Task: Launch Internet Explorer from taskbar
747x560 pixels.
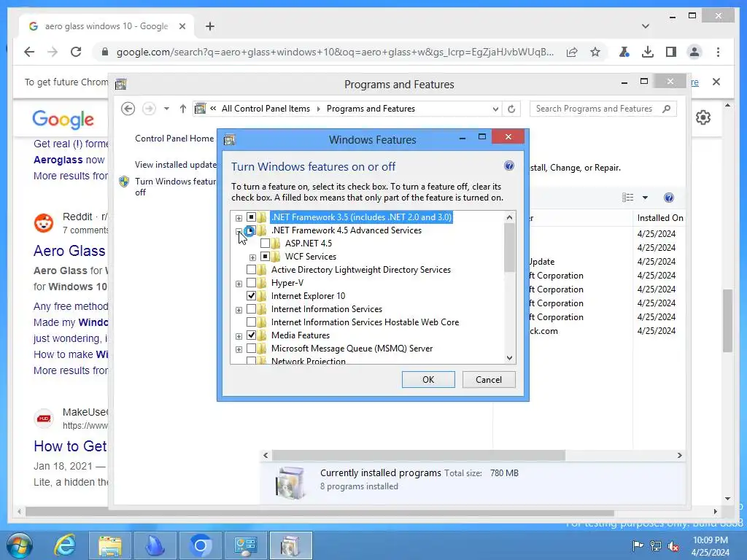Action: pyautogui.click(x=65, y=545)
